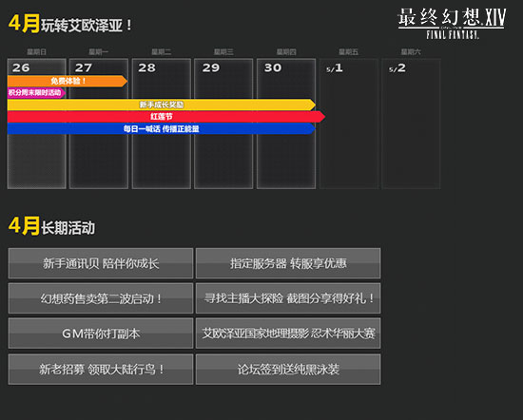
Task: Open 新手通讯贝 陪伴你成长 button
Action: pyautogui.click(x=101, y=263)
